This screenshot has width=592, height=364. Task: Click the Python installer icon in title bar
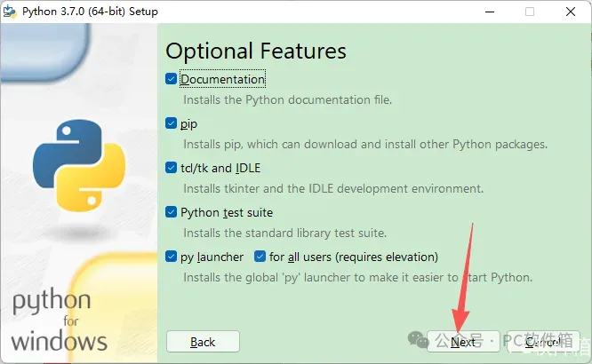tap(10, 12)
